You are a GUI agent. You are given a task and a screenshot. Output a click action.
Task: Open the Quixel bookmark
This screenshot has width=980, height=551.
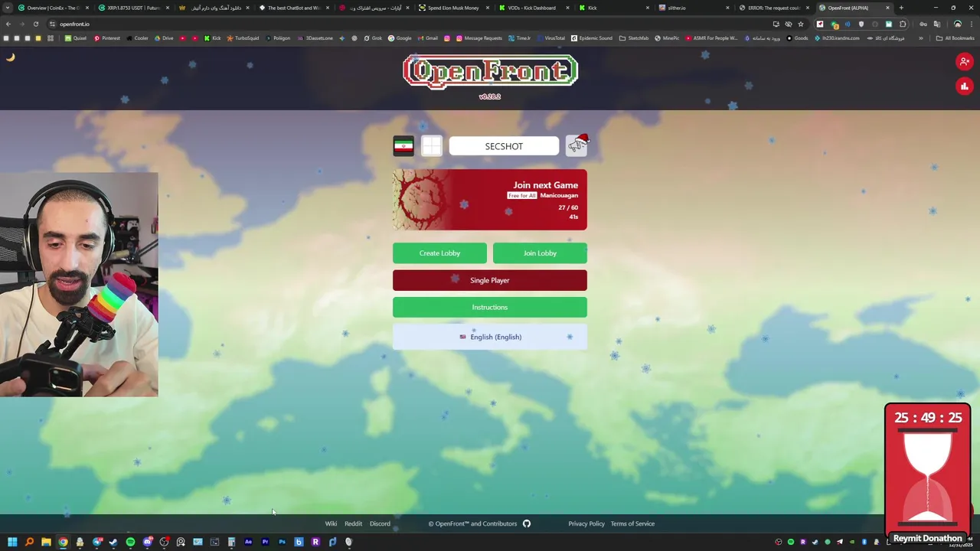tap(76, 38)
